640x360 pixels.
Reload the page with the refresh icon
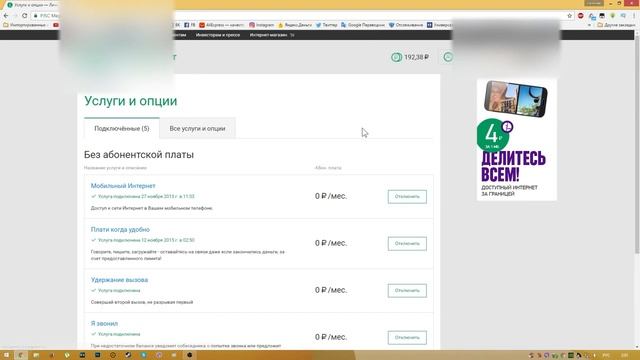tap(24, 16)
